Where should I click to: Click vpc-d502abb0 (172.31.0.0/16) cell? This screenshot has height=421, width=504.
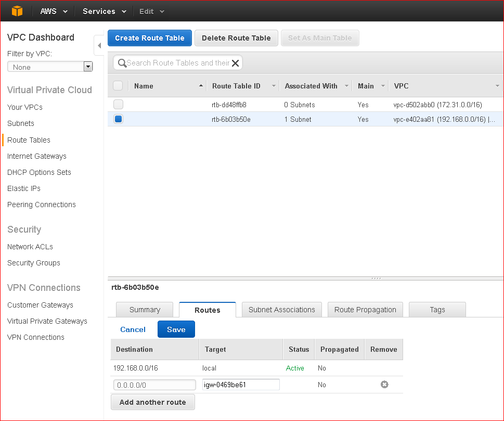click(x=437, y=105)
